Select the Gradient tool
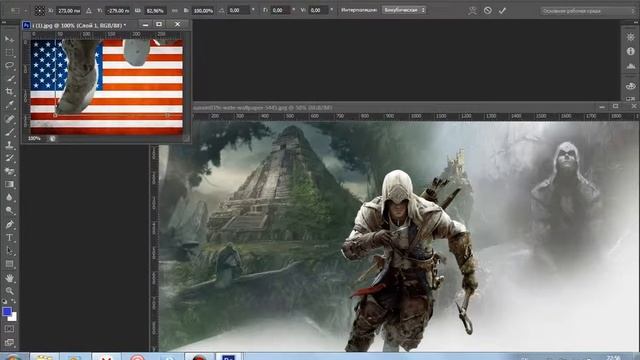This screenshot has width=640, height=360. [x=9, y=184]
